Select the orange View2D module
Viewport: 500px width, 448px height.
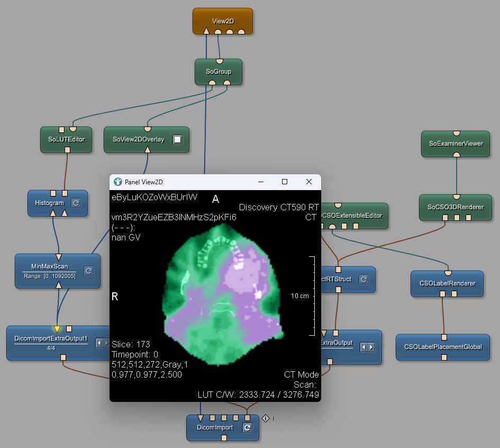tap(222, 21)
